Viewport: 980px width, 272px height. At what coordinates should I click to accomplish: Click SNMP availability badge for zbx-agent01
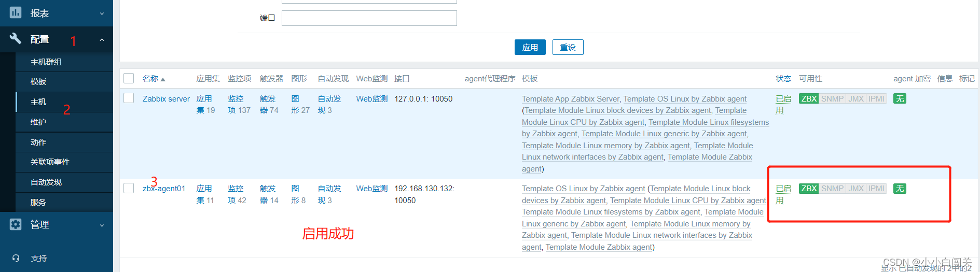[832, 189]
